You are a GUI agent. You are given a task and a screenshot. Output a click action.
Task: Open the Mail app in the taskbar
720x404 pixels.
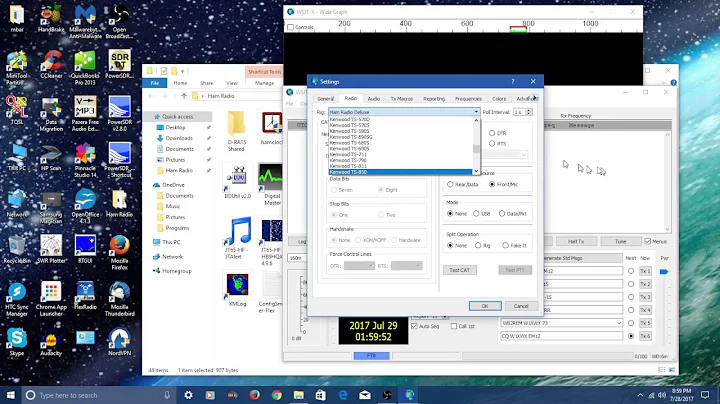pos(365,395)
